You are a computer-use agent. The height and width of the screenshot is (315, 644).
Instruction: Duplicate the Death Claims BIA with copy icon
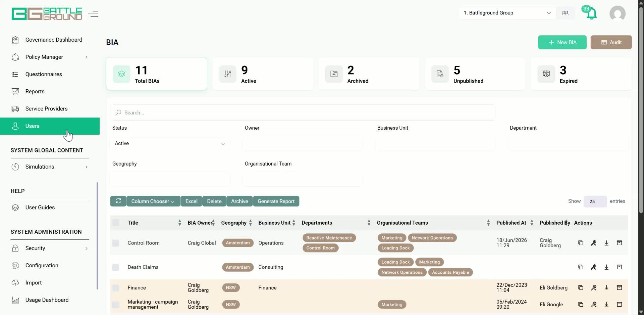click(581, 267)
